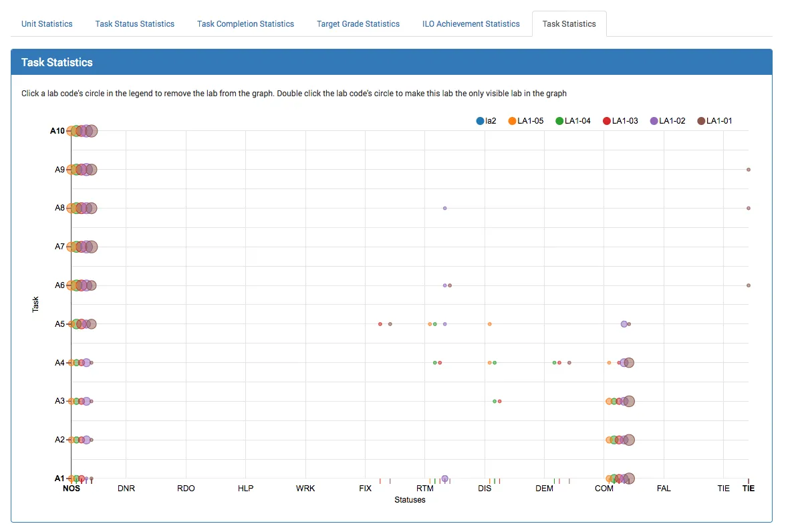
Task: Toggle the la2 blue legend circle
Action: pos(480,121)
